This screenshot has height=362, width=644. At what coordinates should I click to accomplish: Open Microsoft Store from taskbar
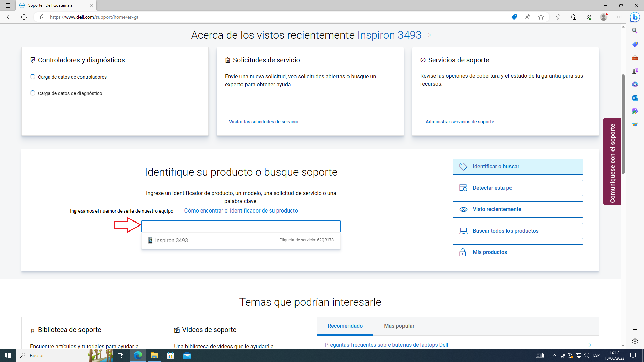[171, 355]
